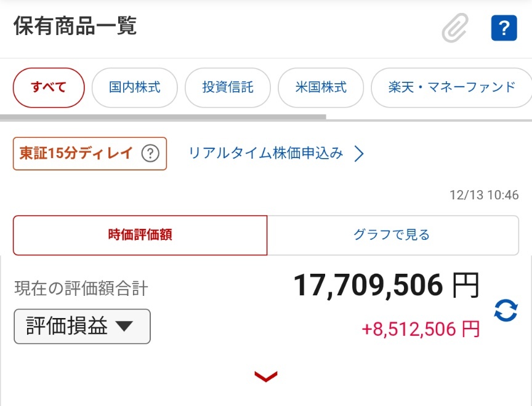532x406 pixels.
Task: Open the 米国株式 filter tab
Action: point(321,87)
